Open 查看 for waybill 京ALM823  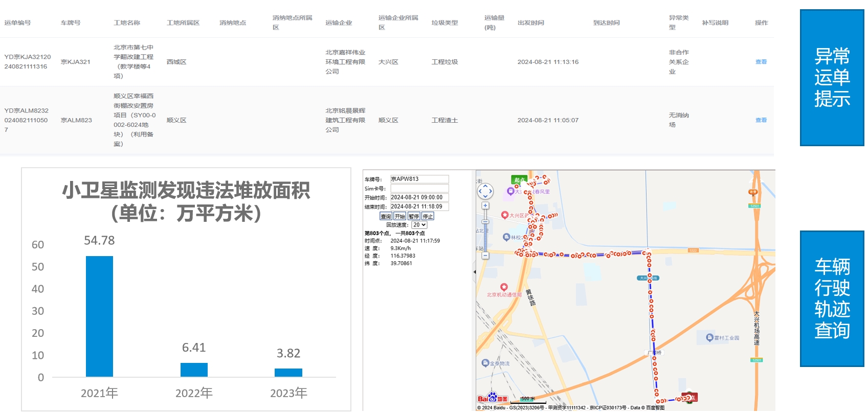[761, 120]
